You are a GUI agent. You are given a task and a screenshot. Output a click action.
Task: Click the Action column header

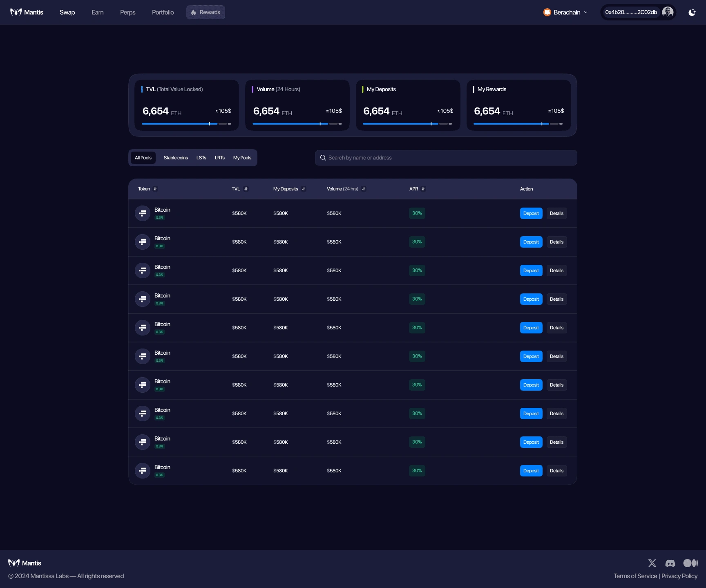pyautogui.click(x=526, y=189)
